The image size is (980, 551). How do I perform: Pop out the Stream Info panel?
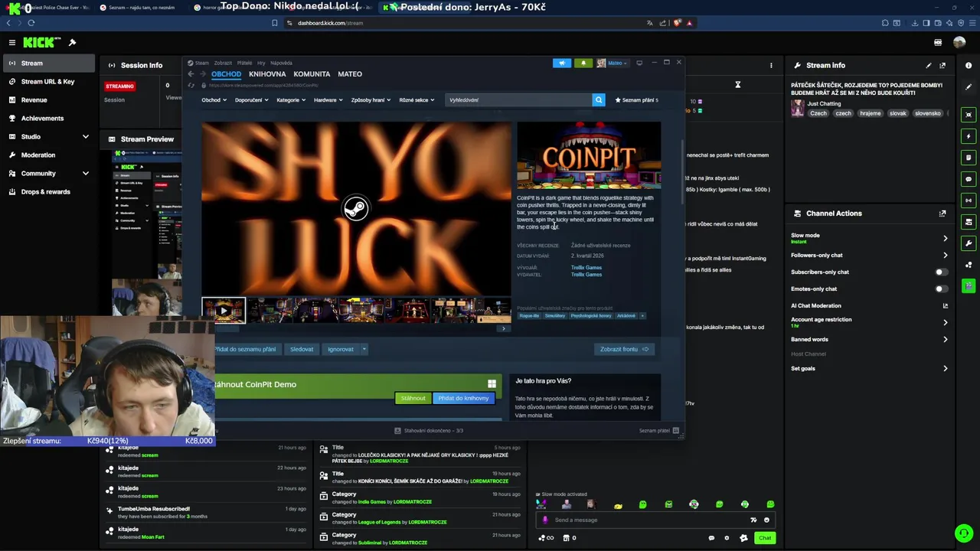(x=942, y=65)
